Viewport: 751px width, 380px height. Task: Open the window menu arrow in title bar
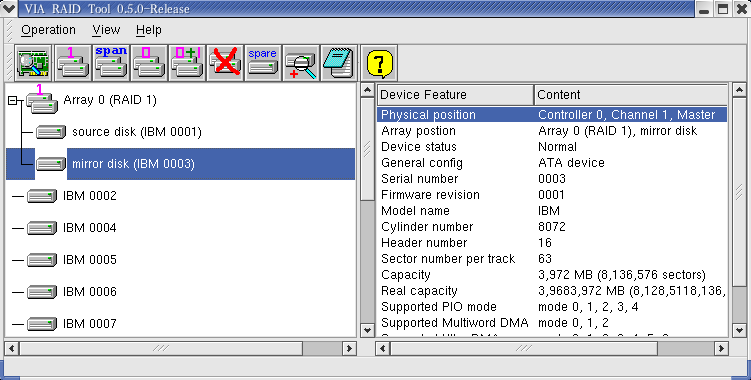(x=8, y=8)
